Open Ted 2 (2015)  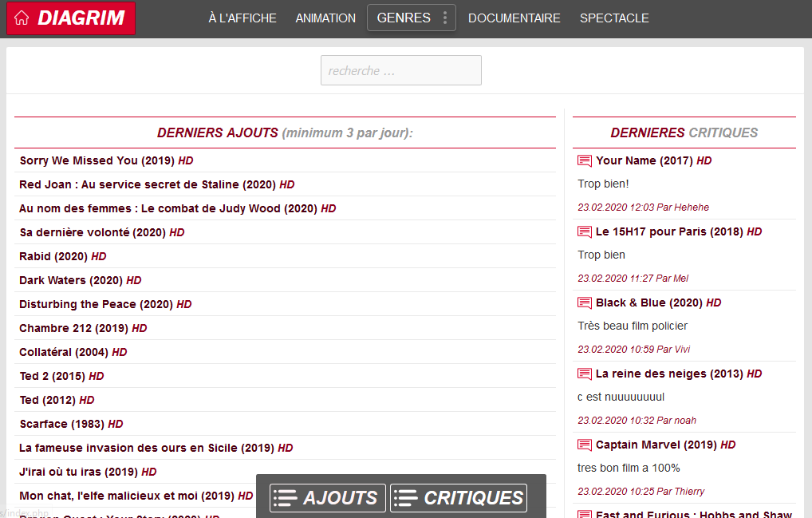61,376
